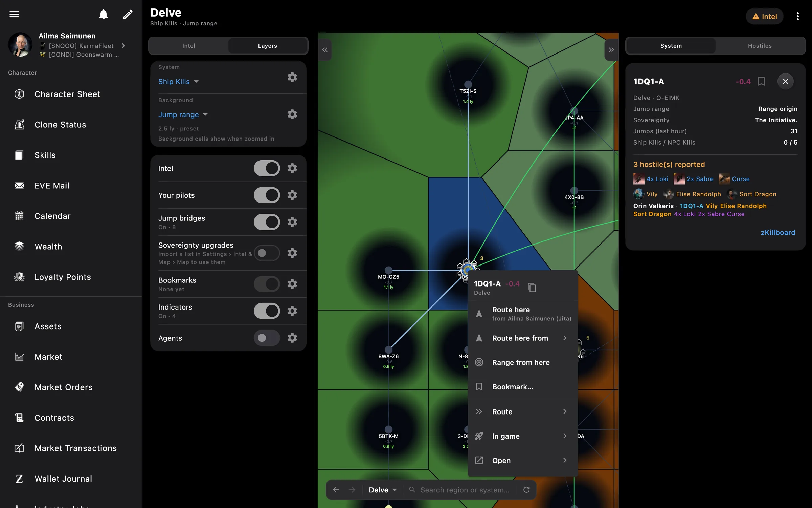Screen dimensions: 812x508
Task: Collapse left panel with double-chevron icon
Action: coord(325,50)
